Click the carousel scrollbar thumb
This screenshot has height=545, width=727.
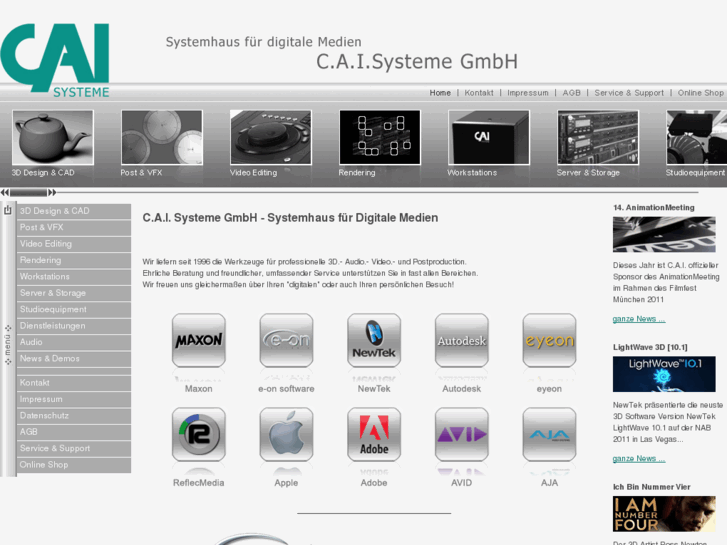pos(29,192)
